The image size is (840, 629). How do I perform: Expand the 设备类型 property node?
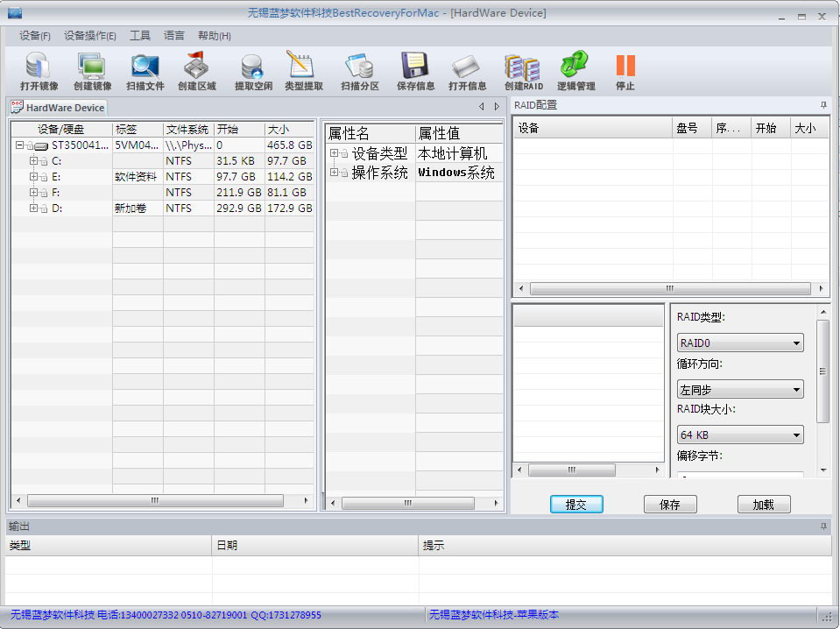tap(334, 154)
